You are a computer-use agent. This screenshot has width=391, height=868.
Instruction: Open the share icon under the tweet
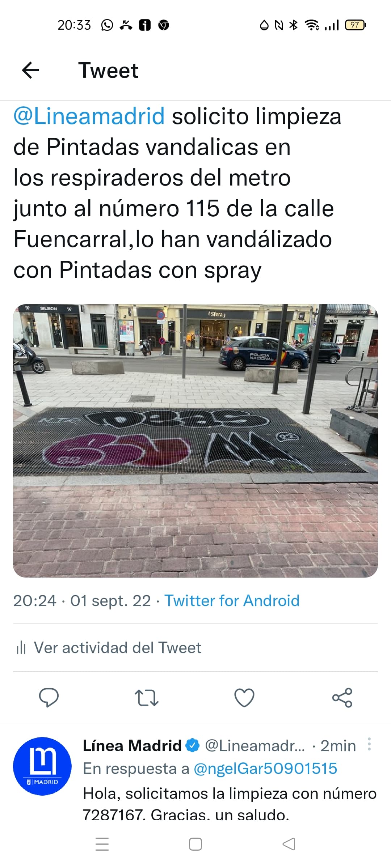tap(342, 697)
